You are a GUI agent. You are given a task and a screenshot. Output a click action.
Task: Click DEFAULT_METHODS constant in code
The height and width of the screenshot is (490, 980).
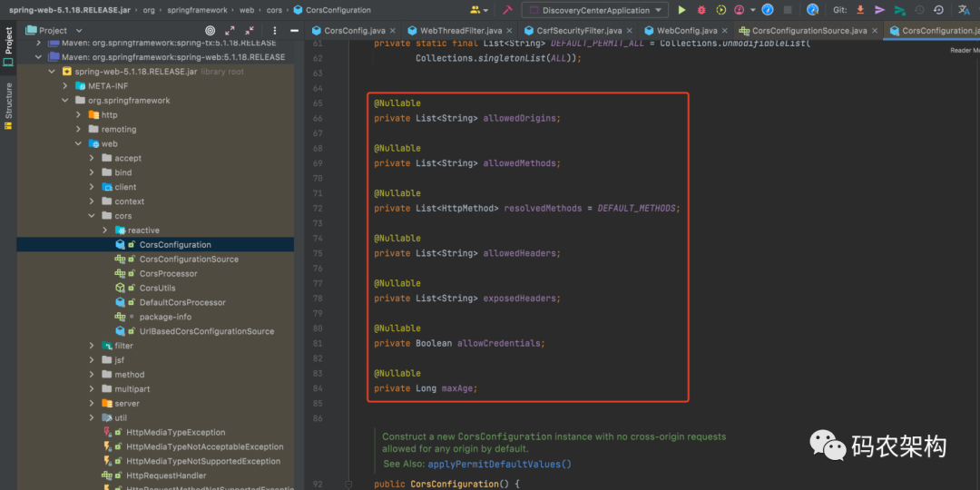pyautogui.click(x=636, y=208)
